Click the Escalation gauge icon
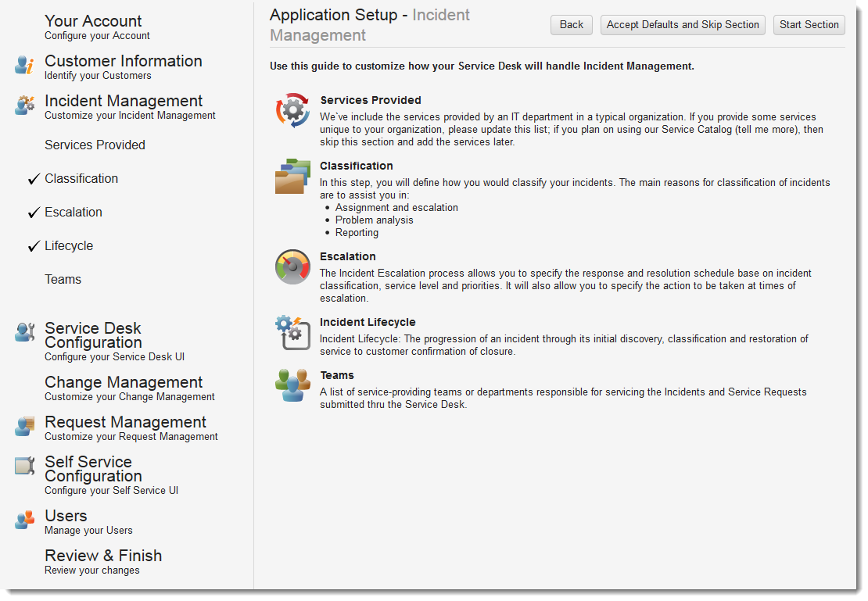This screenshot has width=868, height=601. tap(292, 267)
